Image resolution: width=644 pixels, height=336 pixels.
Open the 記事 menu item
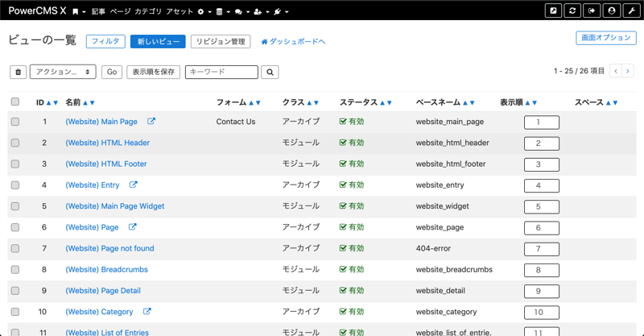coord(98,12)
